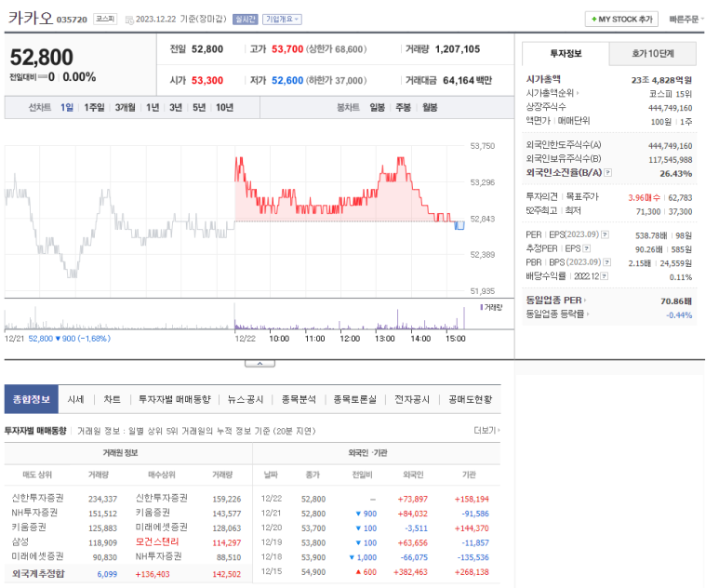This screenshot has height=588, width=719.
Task: Select the 1년 line chart period
Action: pos(153,107)
